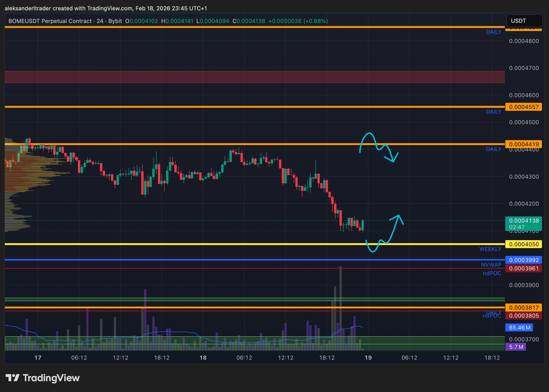Click the 65.46 M volume average label

pyautogui.click(x=519, y=327)
